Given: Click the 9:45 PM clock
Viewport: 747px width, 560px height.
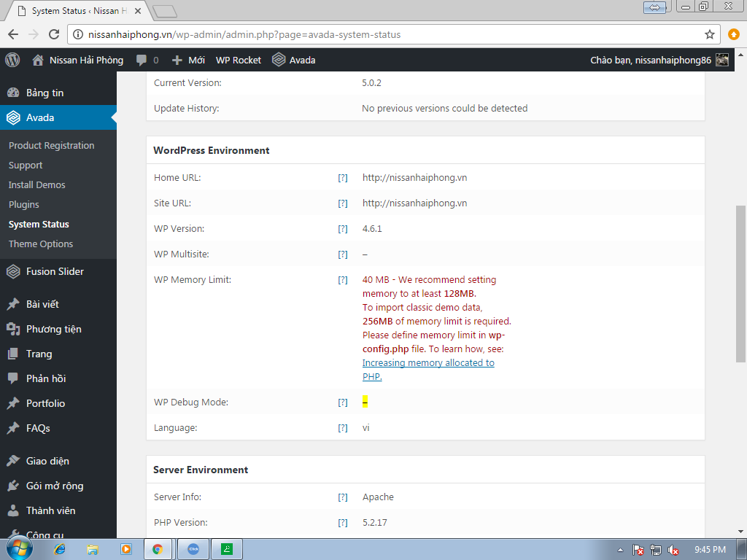Looking at the screenshot, I should coord(710,550).
